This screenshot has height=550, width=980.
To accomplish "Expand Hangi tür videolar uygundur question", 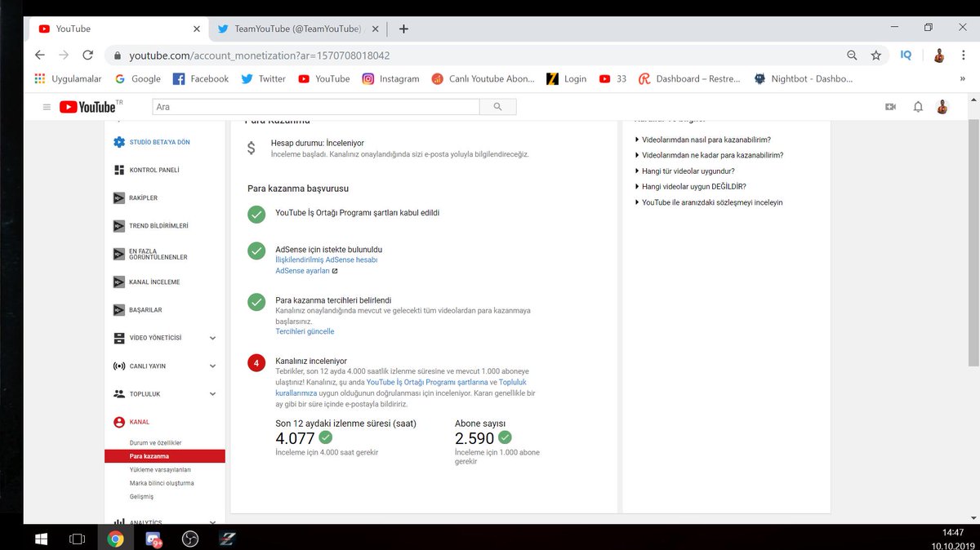I will tap(688, 171).
